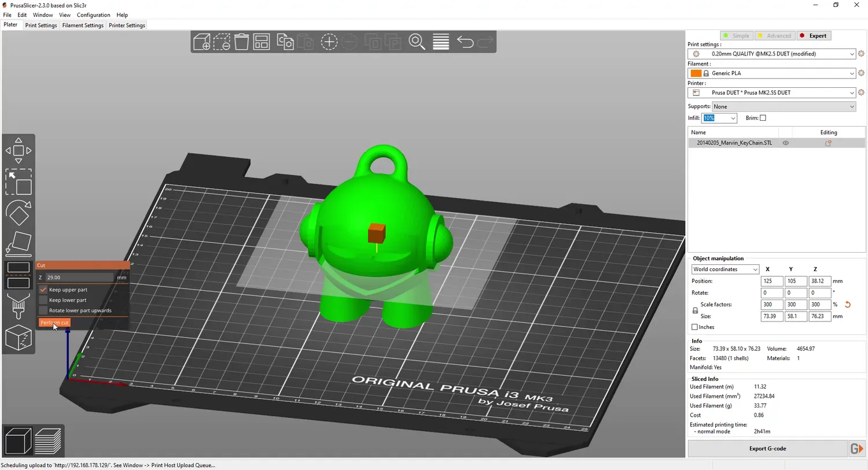This screenshot has width=868, height=470.
Task: Add an instance with the plus icon
Action: [x=329, y=42]
